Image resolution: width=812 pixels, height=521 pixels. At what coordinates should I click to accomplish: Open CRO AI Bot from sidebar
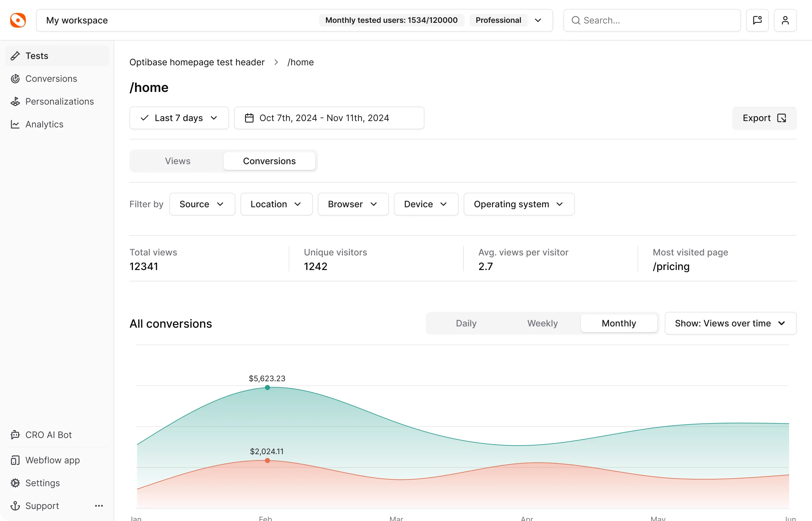[49, 435]
